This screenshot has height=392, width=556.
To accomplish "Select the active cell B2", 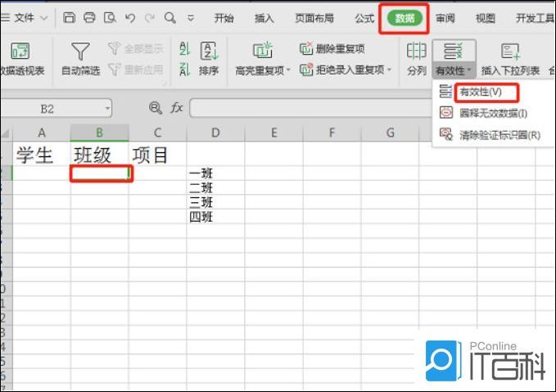I will point(101,173).
